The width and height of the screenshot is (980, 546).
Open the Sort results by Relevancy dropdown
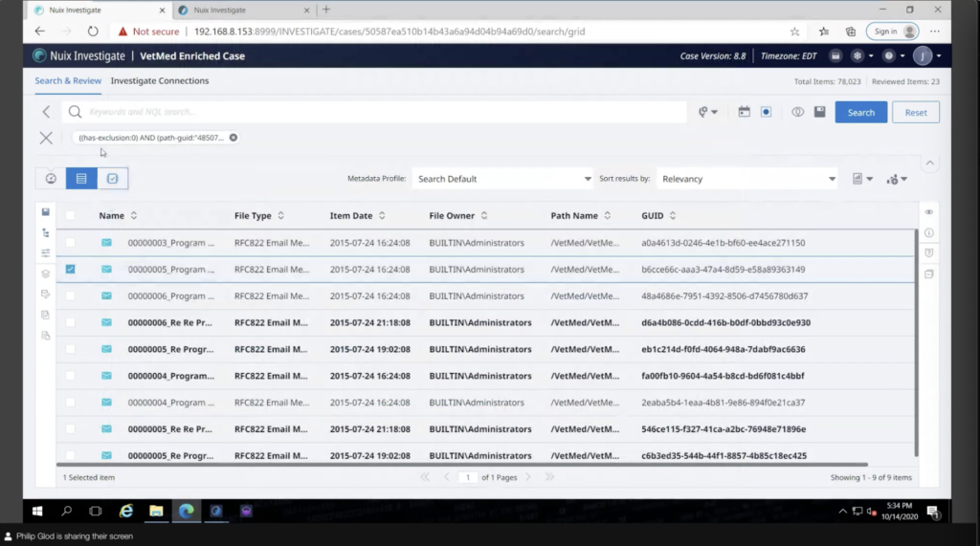746,179
